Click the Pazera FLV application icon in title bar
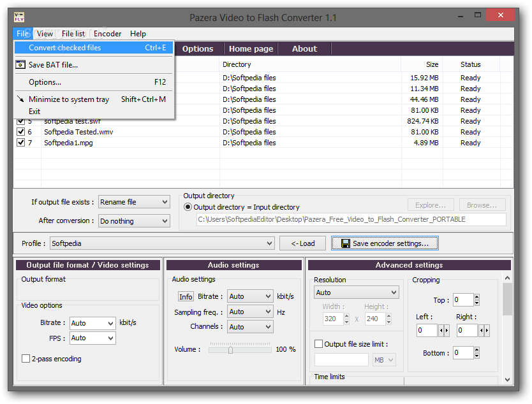 19,17
